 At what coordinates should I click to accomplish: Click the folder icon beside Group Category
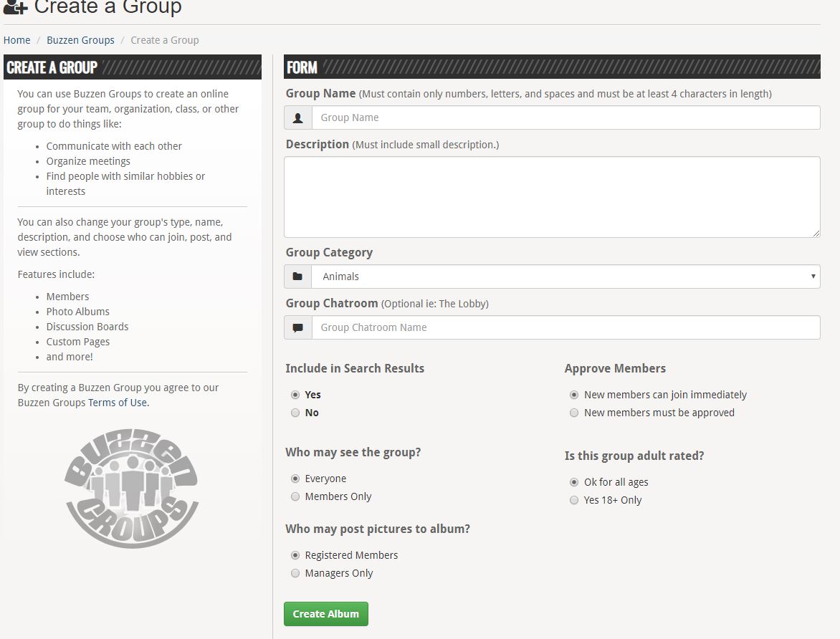click(x=297, y=277)
